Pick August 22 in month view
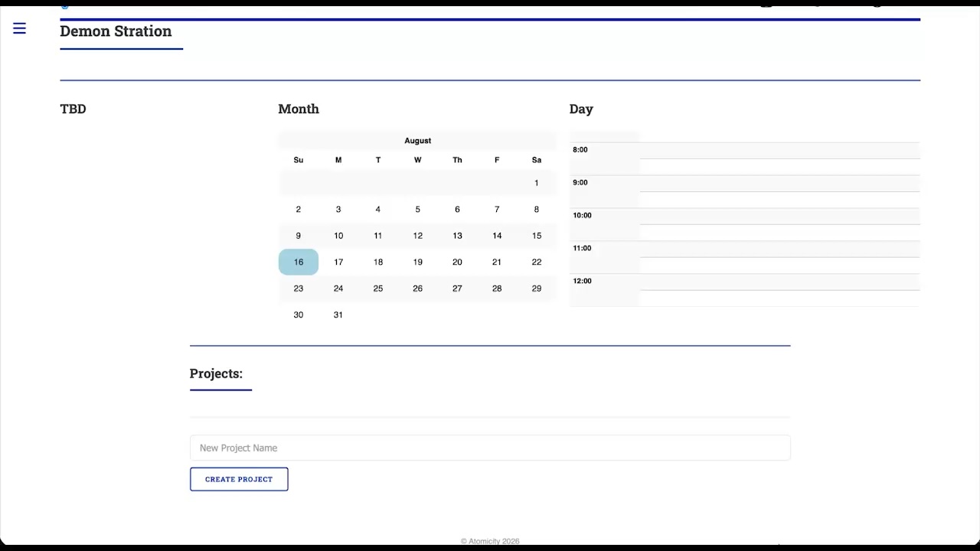The height and width of the screenshot is (551, 980). click(x=537, y=262)
